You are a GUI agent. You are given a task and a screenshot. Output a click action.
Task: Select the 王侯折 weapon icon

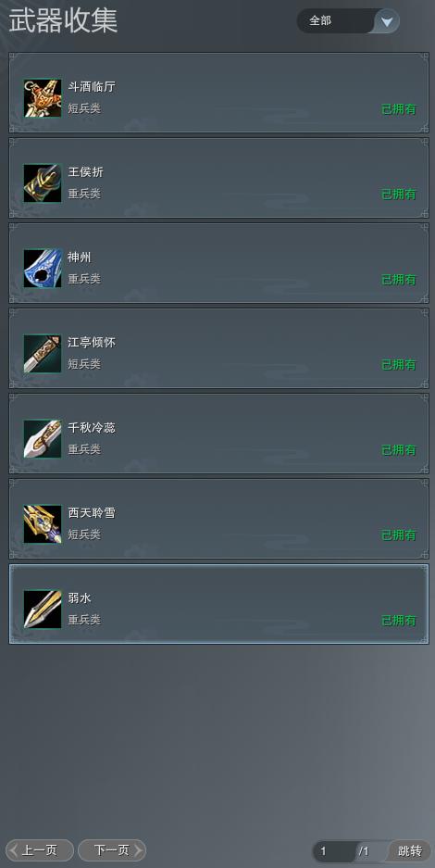click(x=43, y=183)
